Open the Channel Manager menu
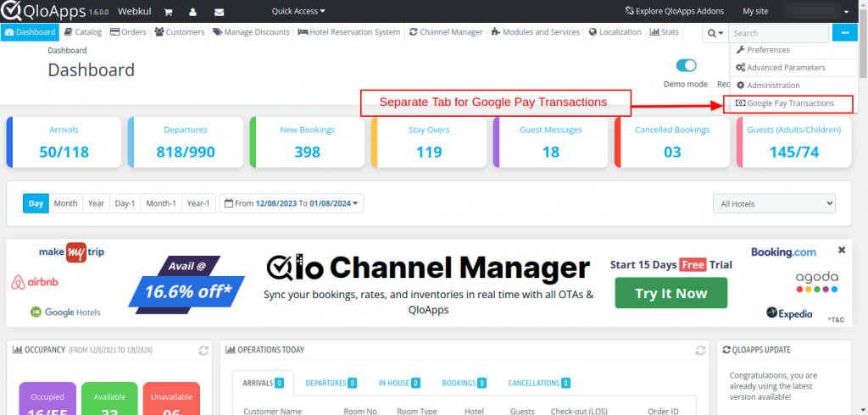This screenshot has width=868, height=415. 446,32
